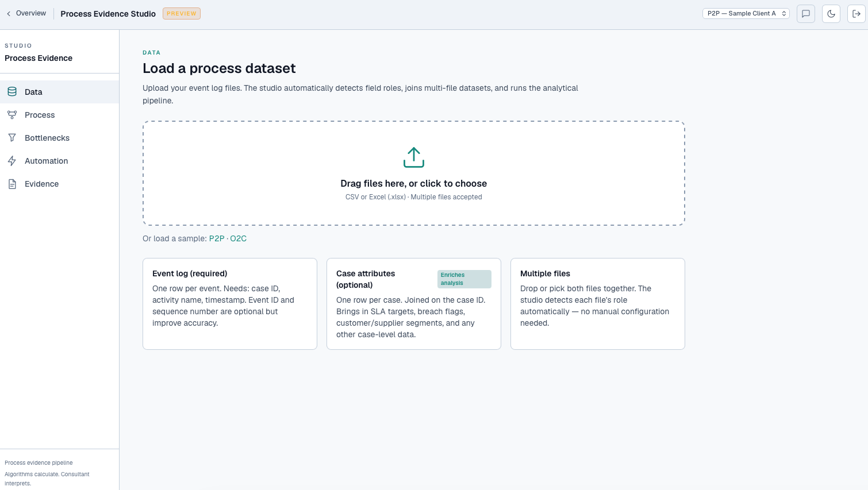The image size is (868, 490).
Task: Click 'CSV or Excel (.xlsx) · Multiple files accepted'
Action: point(414,197)
